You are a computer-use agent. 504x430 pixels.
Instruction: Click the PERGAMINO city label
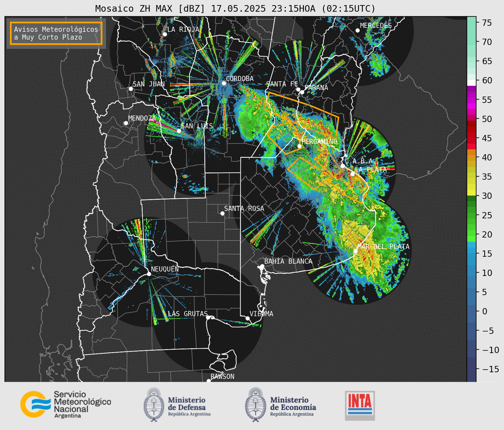pyautogui.click(x=319, y=141)
